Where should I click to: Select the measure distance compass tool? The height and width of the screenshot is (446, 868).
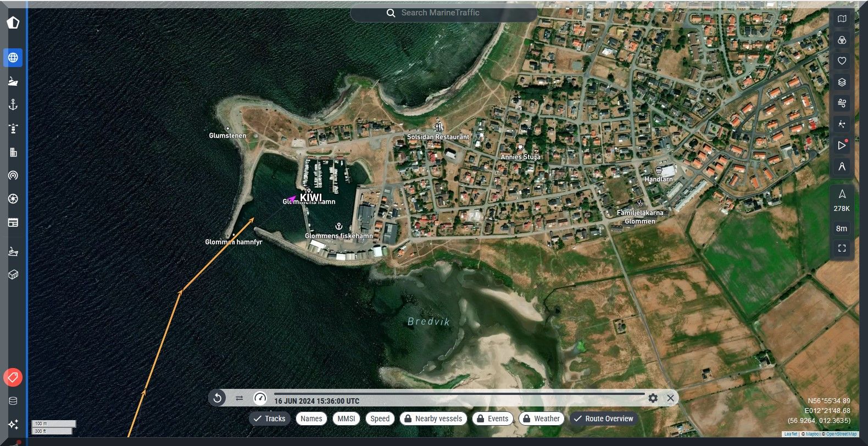pos(842,166)
